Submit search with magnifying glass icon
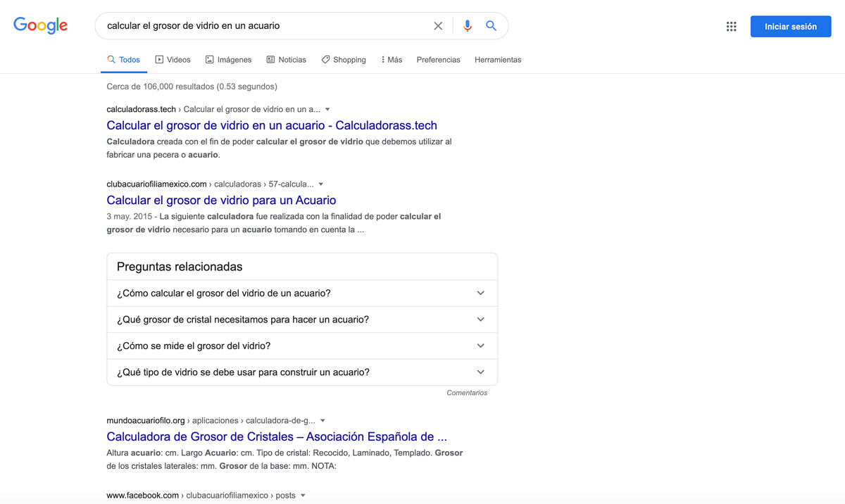845x504 pixels. [x=491, y=26]
